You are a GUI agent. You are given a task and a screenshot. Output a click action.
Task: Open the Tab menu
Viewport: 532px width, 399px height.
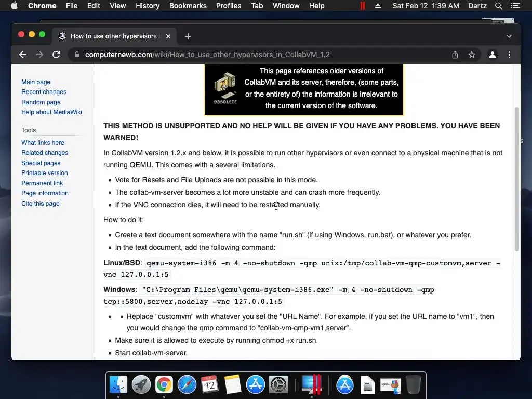[x=257, y=6]
